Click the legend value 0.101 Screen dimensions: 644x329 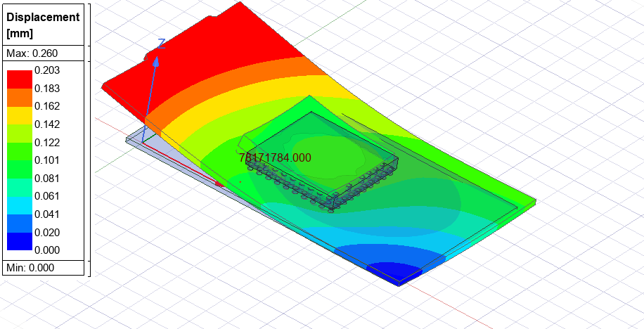(x=47, y=160)
